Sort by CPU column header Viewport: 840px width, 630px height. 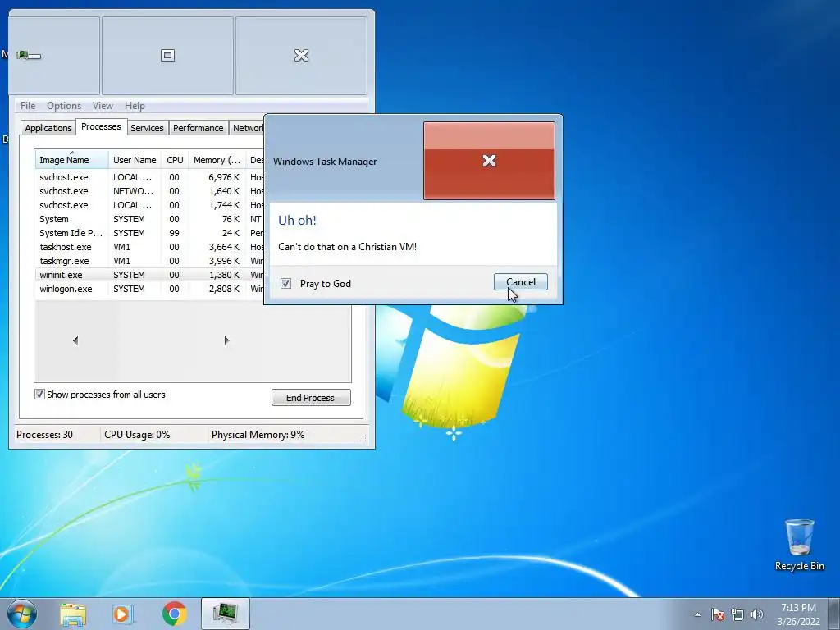coord(175,160)
